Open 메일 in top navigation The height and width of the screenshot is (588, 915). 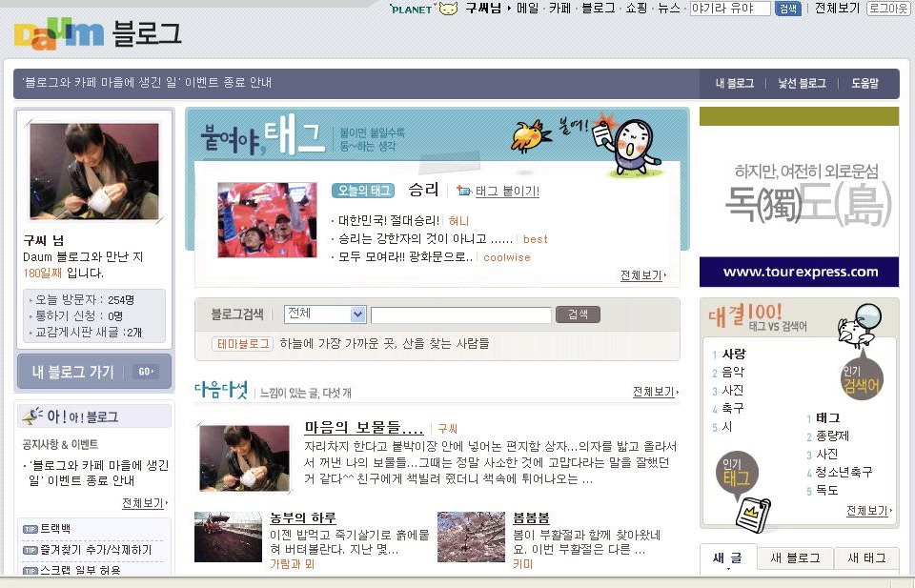(527, 9)
